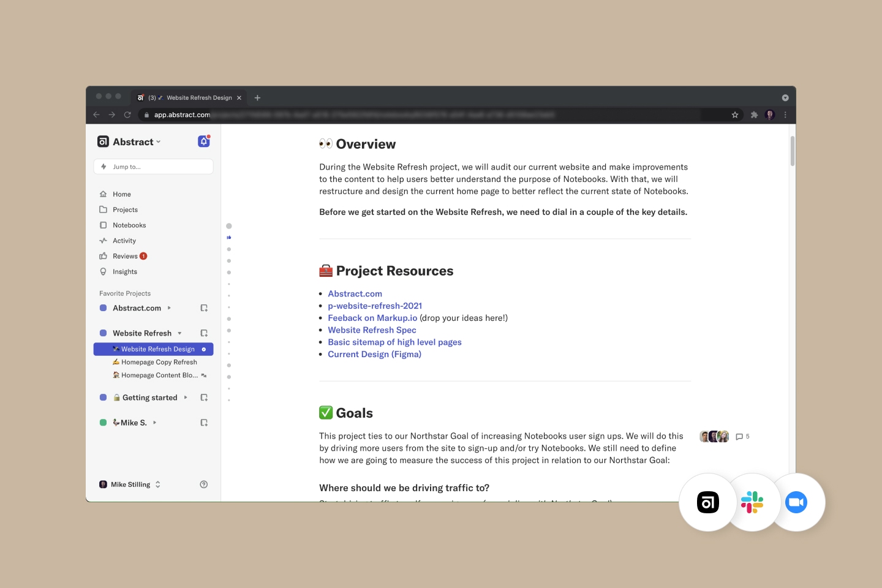Screen dimensions: 882x588
Task: Click the help question mark icon
Action: click(204, 484)
